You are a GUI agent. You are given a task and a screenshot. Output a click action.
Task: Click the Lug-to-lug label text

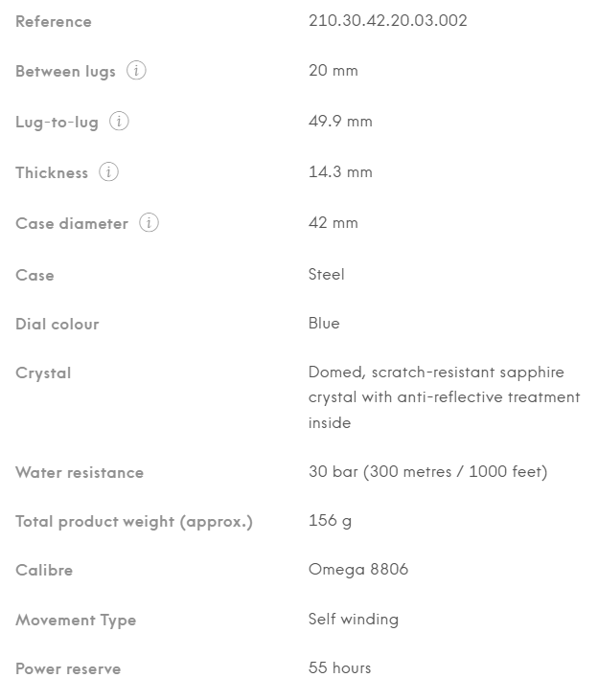pyautogui.click(x=57, y=122)
